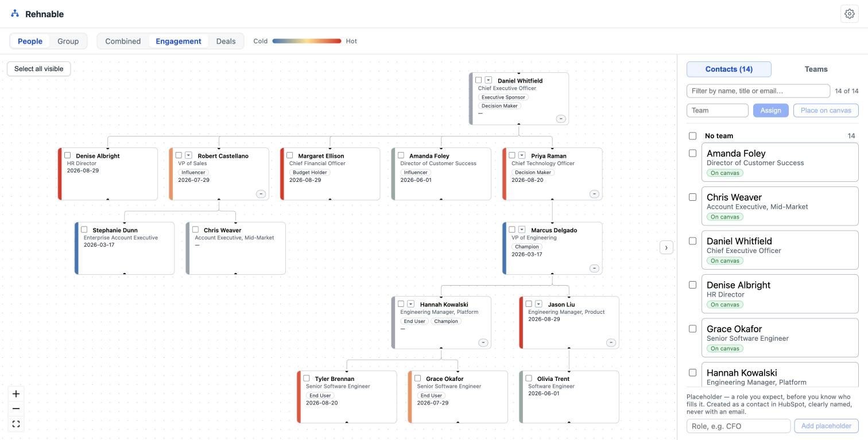Zoom in the canvas with plus icon
Screen dimensions: 868x440
click(x=16, y=394)
